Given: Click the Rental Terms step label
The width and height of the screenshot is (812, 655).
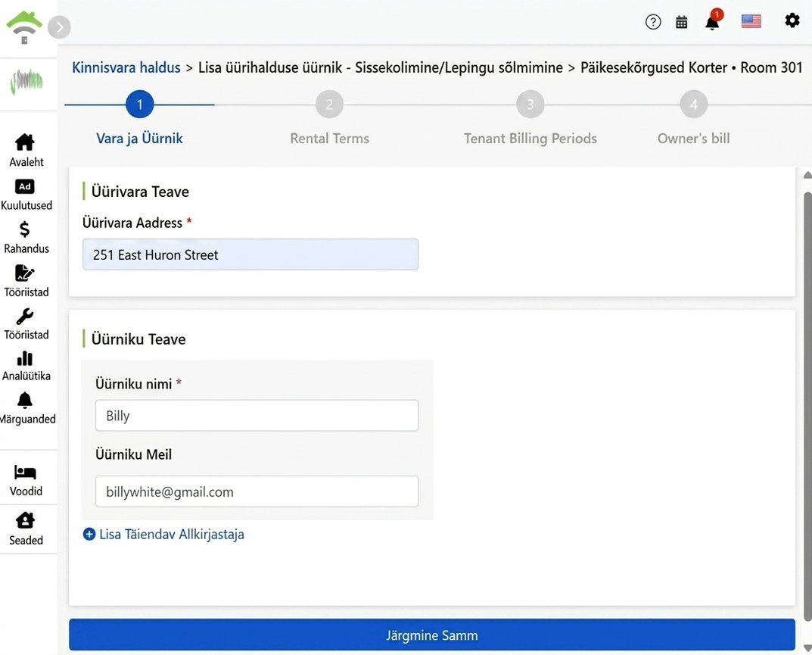Looking at the screenshot, I should [329, 139].
